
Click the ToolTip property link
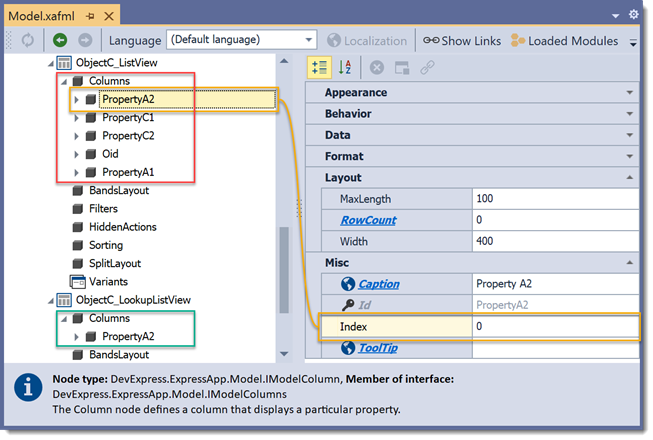coord(378,348)
